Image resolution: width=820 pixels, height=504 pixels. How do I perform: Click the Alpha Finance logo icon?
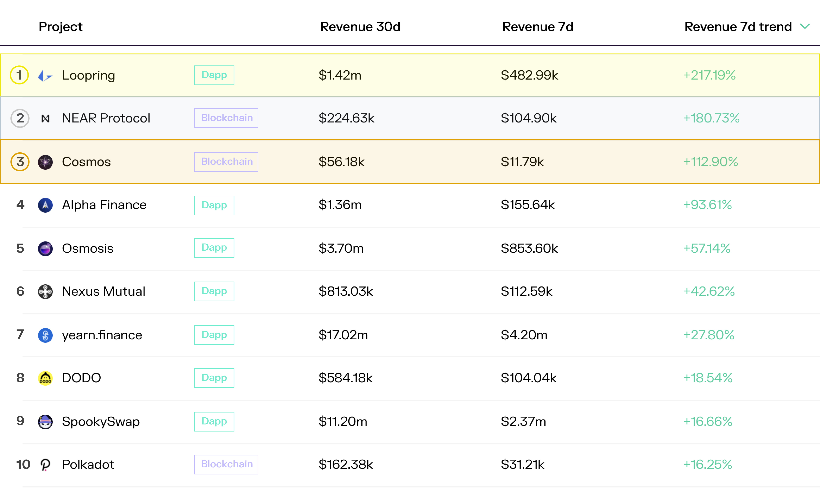[x=45, y=205]
